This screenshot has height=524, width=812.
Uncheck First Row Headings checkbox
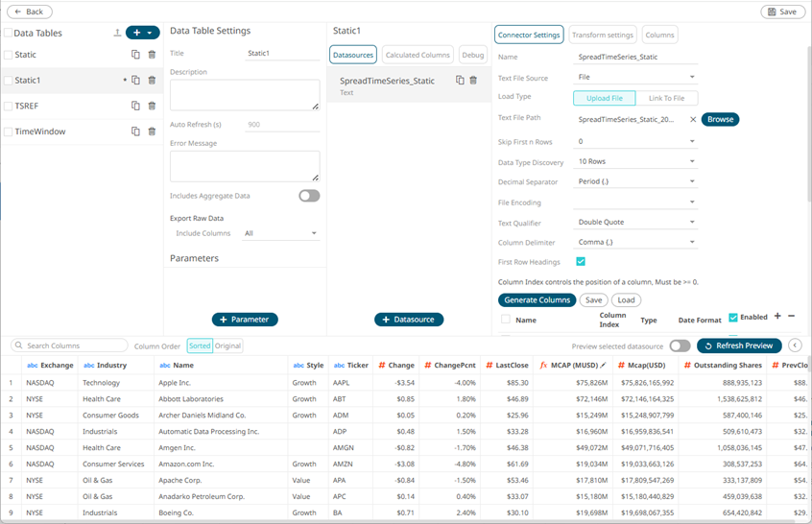pyautogui.click(x=581, y=261)
